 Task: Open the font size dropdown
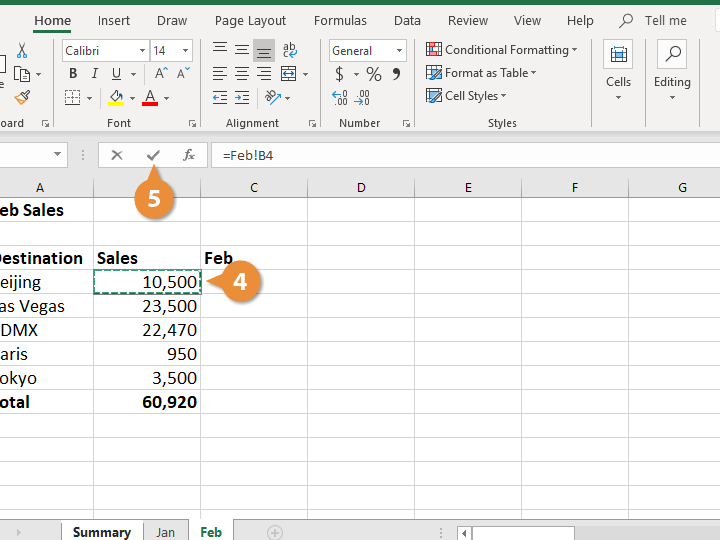point(186,51)
